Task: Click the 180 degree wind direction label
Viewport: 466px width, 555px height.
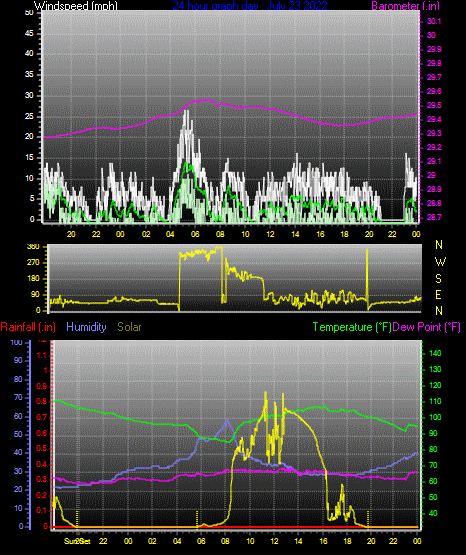Action: pos(33,279)
